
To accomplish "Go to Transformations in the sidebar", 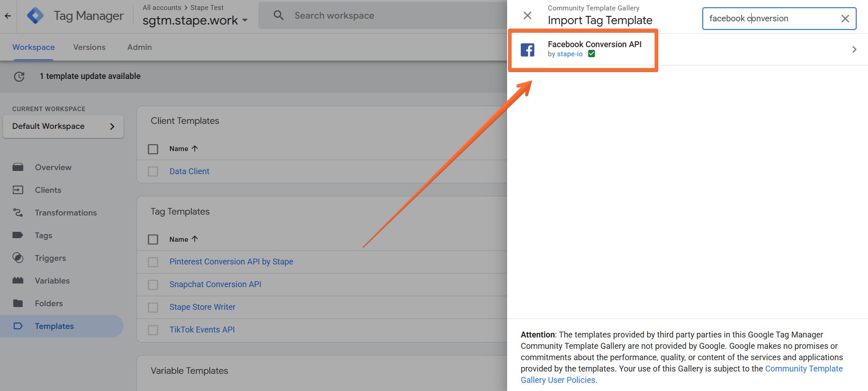I will (x=66, y=213).
